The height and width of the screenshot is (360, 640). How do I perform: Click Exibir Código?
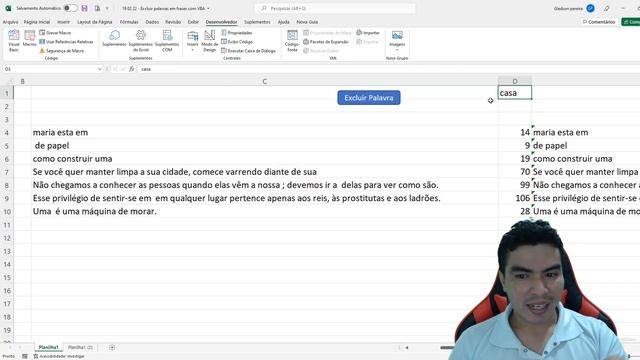pyautogui.click(x=237, y=42)
